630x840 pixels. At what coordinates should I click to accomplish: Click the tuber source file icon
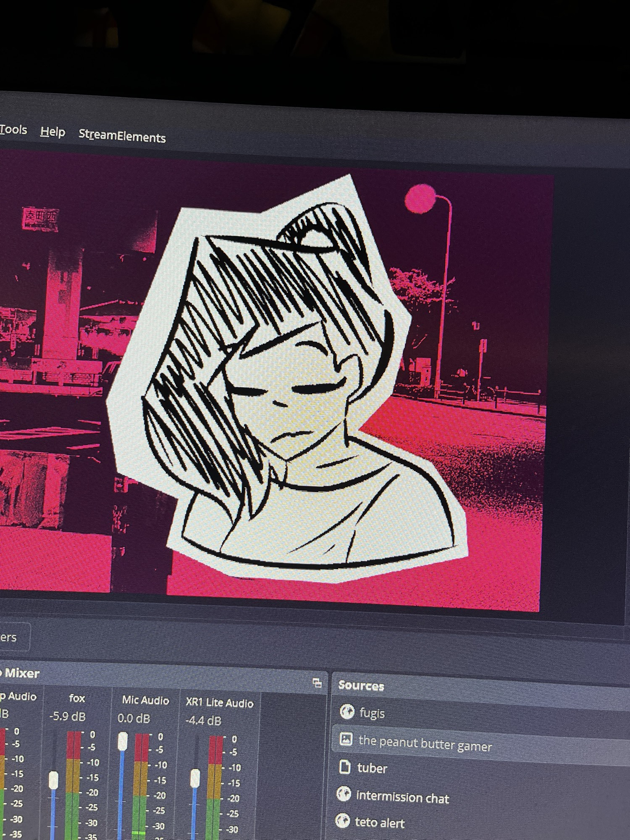point(344,767)
